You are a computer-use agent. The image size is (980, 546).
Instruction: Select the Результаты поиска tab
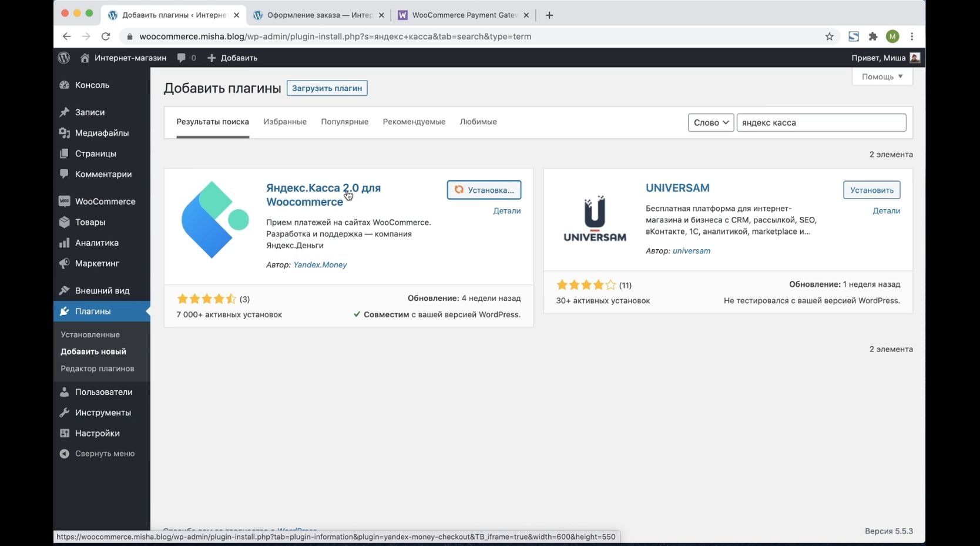tap(213, 122)
